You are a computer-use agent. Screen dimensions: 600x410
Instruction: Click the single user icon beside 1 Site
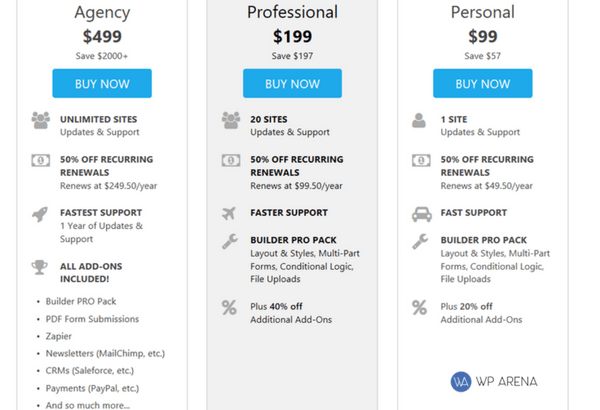[x=419, y=120]
